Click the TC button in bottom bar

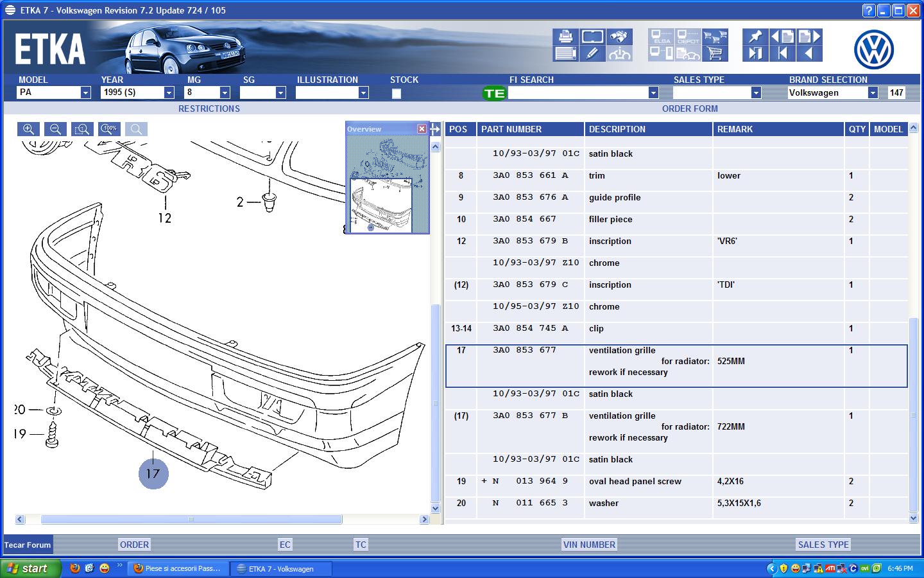click(x=361, y=545)
